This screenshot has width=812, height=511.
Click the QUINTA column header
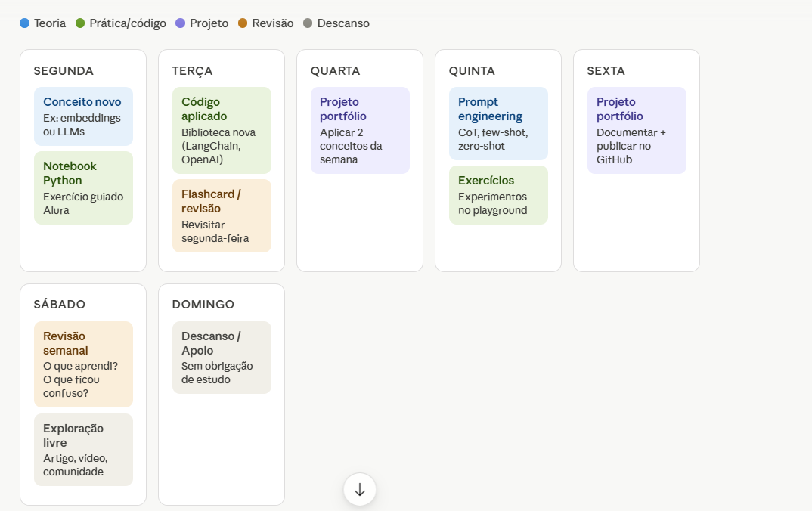pyautogui.click(x=472, y=71)
